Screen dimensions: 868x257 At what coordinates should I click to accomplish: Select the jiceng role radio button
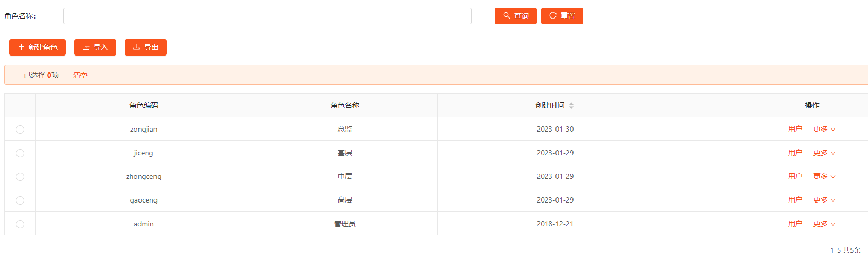(x=20, y=153)
